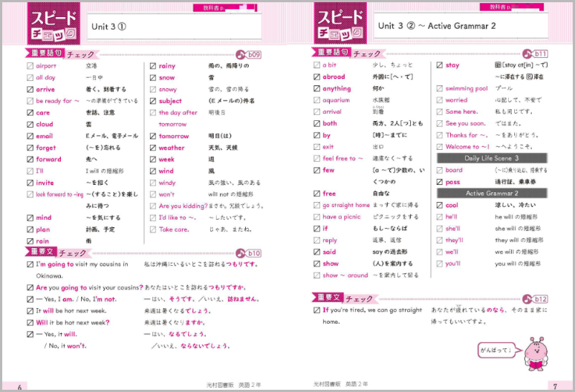Click the word 'aquarium'
Image resolution: width=575 pixels, height=392 pixels.
tap(337, 100)
